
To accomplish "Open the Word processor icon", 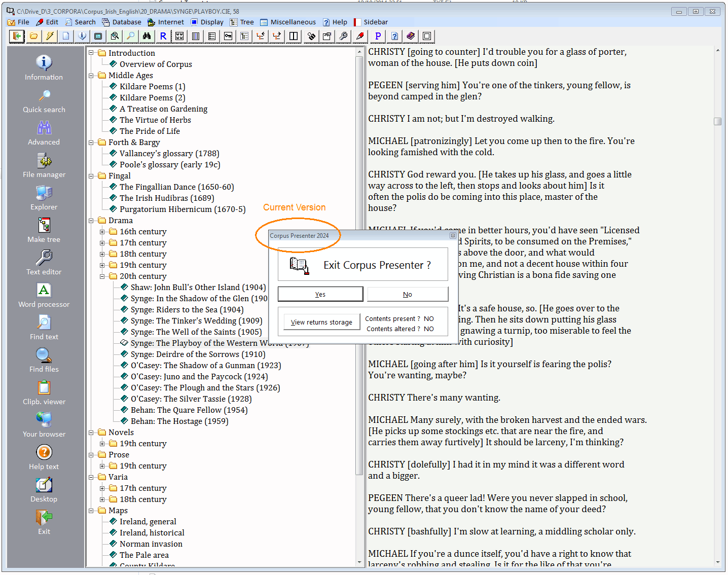I will (x=44, y=291).
